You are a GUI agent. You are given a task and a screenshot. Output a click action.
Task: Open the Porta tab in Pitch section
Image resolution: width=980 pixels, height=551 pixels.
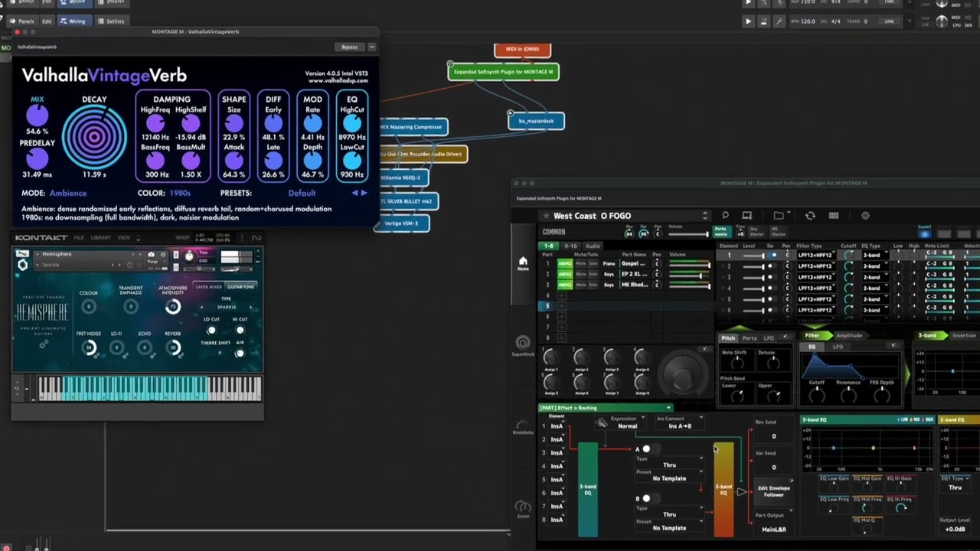(x=750, y=337)
